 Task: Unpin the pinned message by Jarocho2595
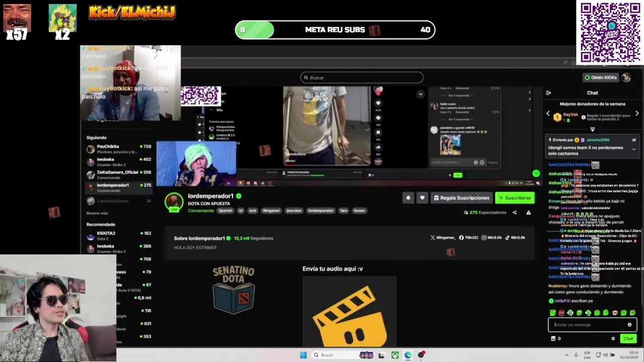[x=634, y=140]
